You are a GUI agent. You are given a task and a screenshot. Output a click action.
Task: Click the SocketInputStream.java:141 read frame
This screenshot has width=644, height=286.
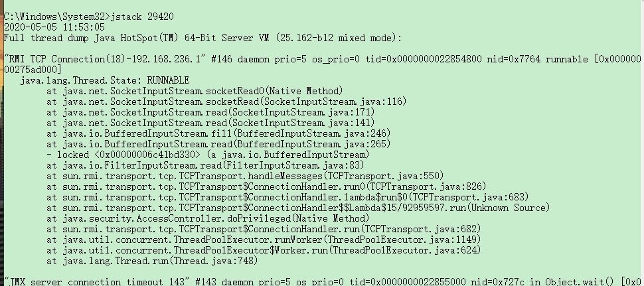coord(210,123)
